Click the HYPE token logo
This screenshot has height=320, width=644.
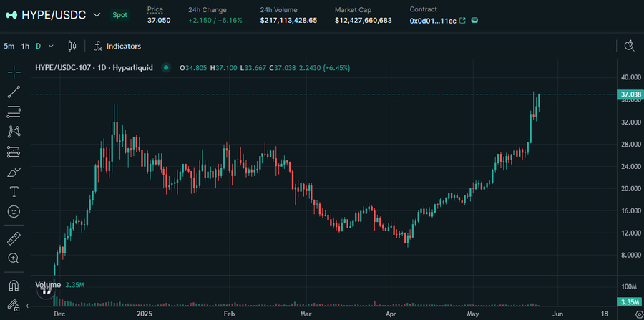11,15
